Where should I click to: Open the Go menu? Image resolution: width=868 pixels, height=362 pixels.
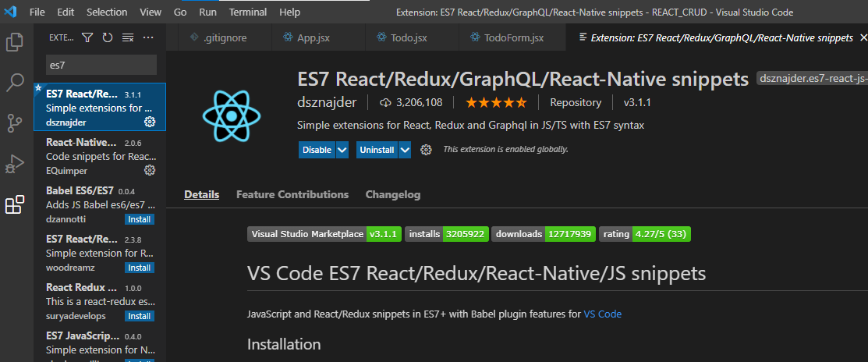180,12
